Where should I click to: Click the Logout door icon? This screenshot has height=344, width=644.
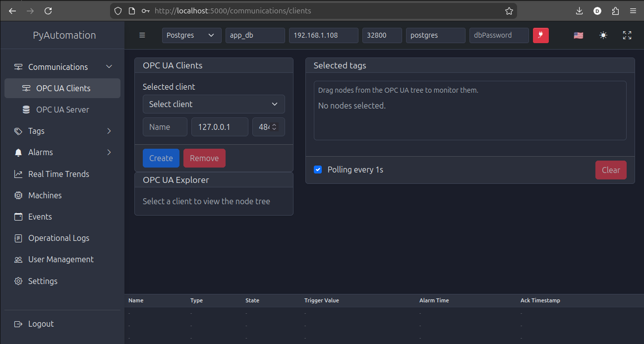[18, 324]
